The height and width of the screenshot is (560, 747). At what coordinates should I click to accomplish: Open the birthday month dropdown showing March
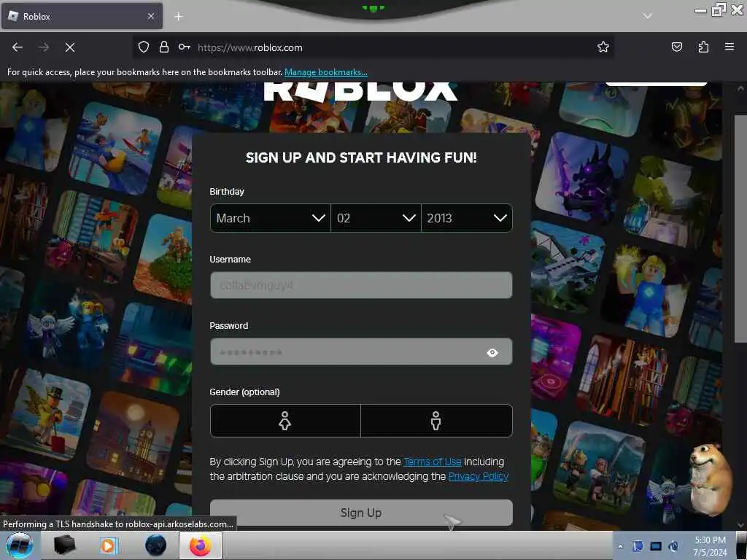(x=270, y=218)
